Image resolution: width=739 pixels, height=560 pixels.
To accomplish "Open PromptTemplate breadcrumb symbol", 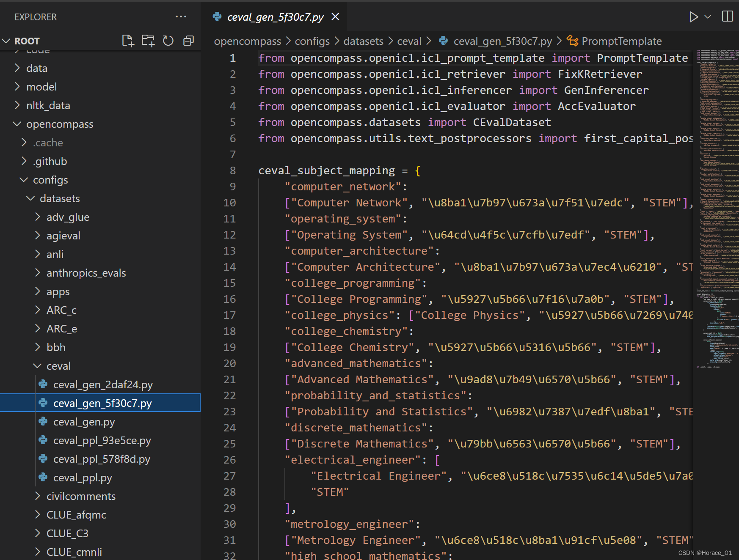I will pyautogui.click(x=621, y=41).
